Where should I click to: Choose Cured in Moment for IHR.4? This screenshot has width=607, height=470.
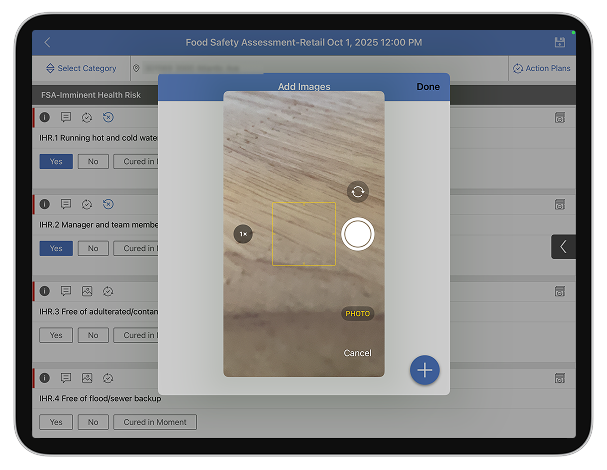[x=155, y=422]
